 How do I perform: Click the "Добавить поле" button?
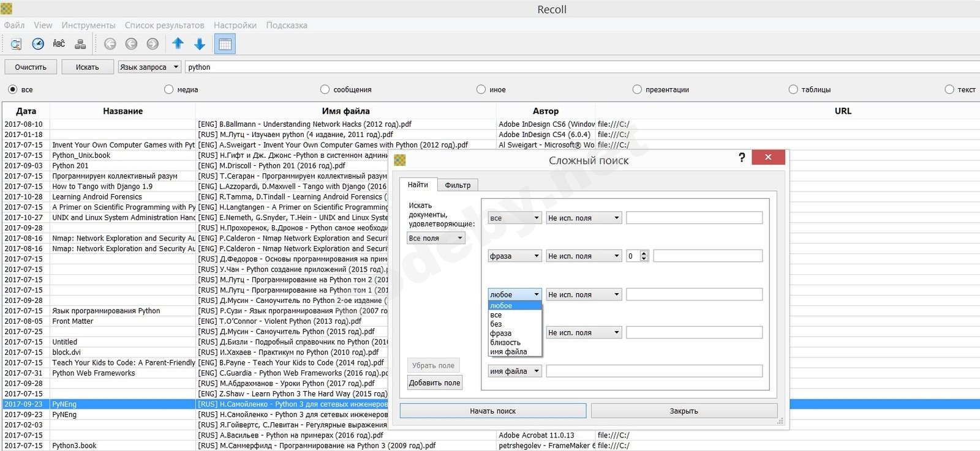(434, 383)
